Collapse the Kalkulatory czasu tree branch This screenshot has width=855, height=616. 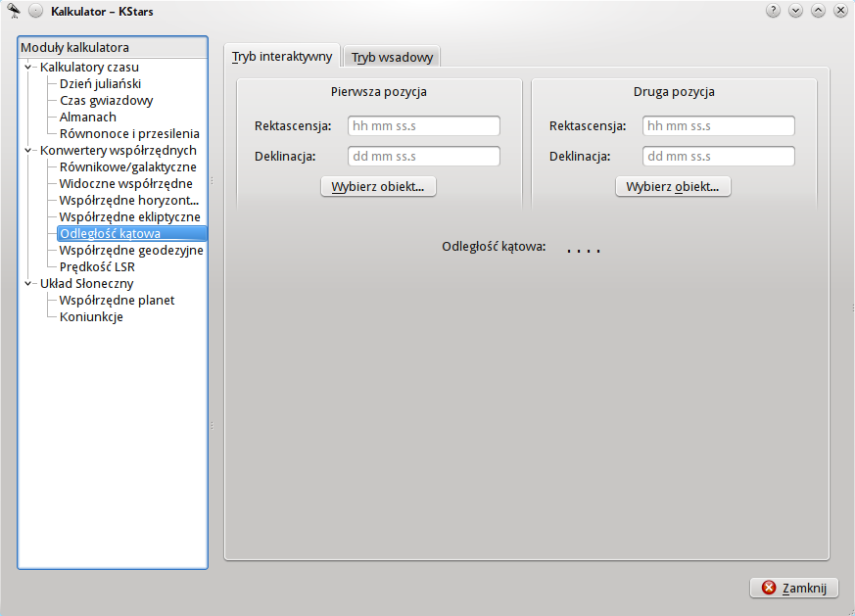coord(29,67)
